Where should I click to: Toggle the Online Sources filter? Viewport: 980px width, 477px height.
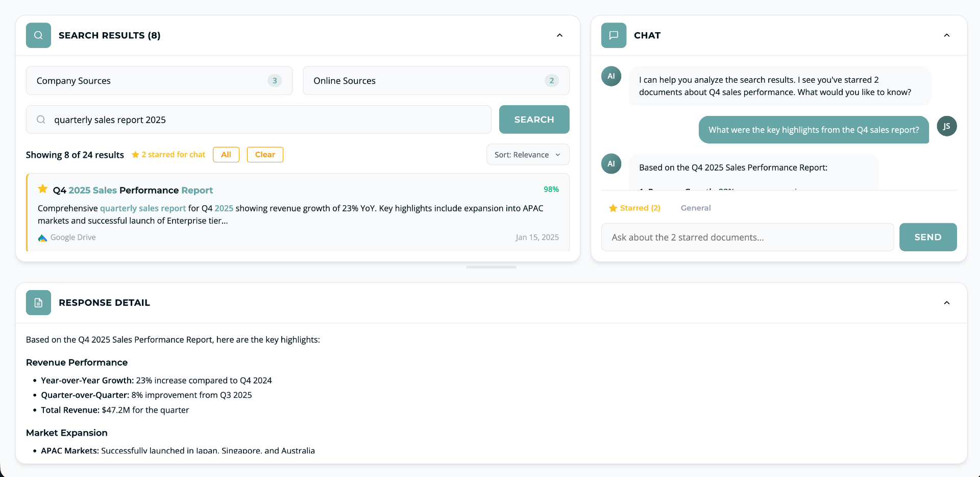(x=435, y=80)
